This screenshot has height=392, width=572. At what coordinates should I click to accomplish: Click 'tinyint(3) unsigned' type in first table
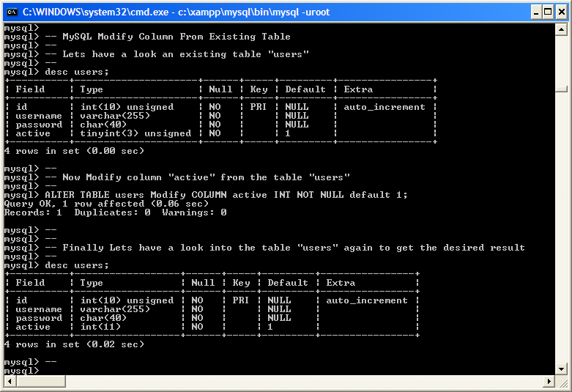pyautogui.click(x=135, y=133)
